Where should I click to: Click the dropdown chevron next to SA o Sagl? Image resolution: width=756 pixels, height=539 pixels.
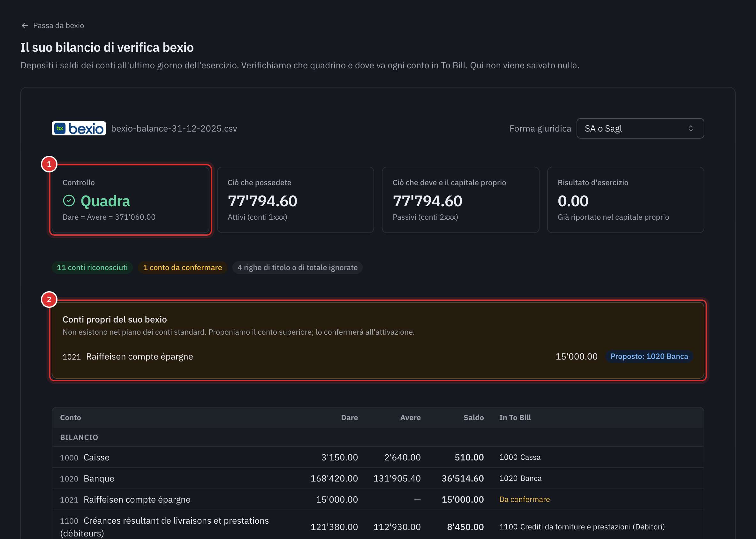(x=691, y=128)
